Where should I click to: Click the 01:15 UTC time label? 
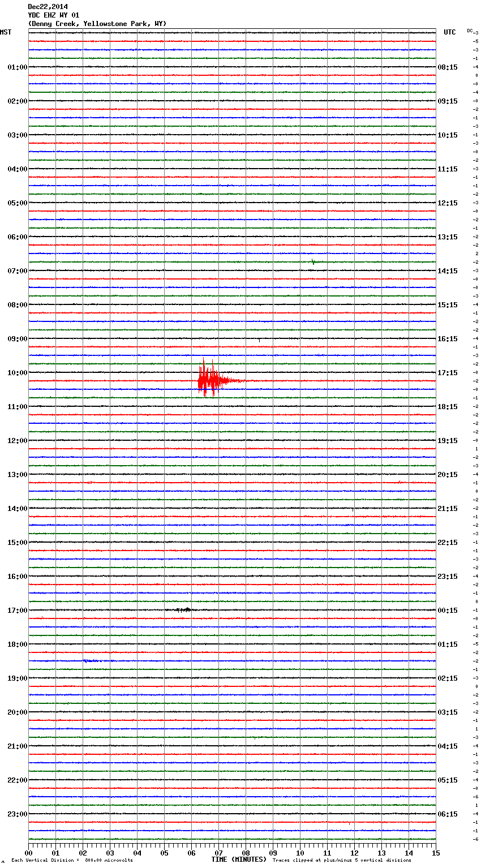(x=448, y=644)
